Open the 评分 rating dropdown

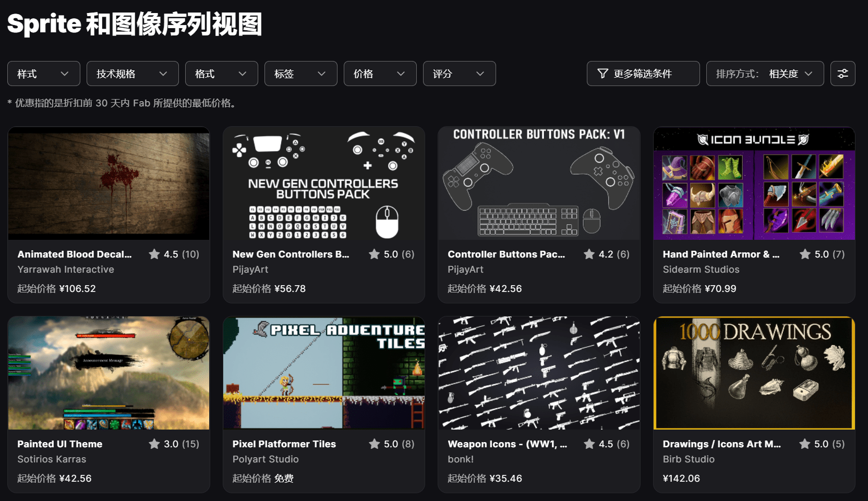coord(459,74)
